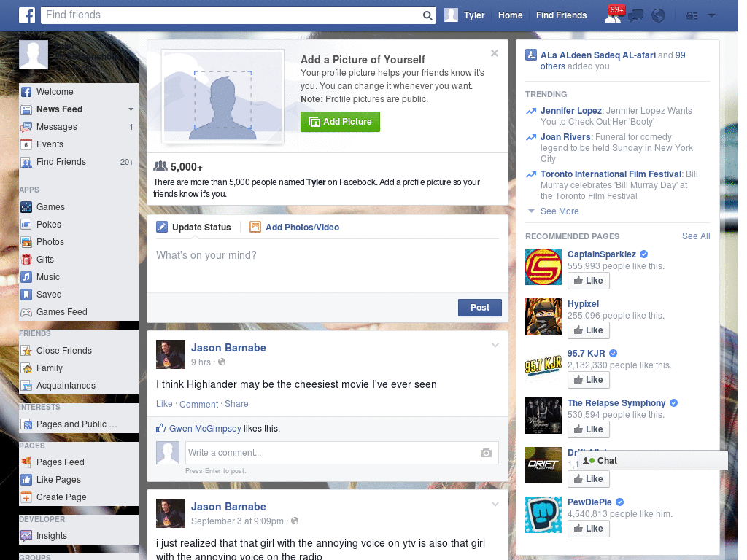This screenshot has width=747, height=560.
Task: Open friend requests icon with 99+ badge
Action: 614,15
